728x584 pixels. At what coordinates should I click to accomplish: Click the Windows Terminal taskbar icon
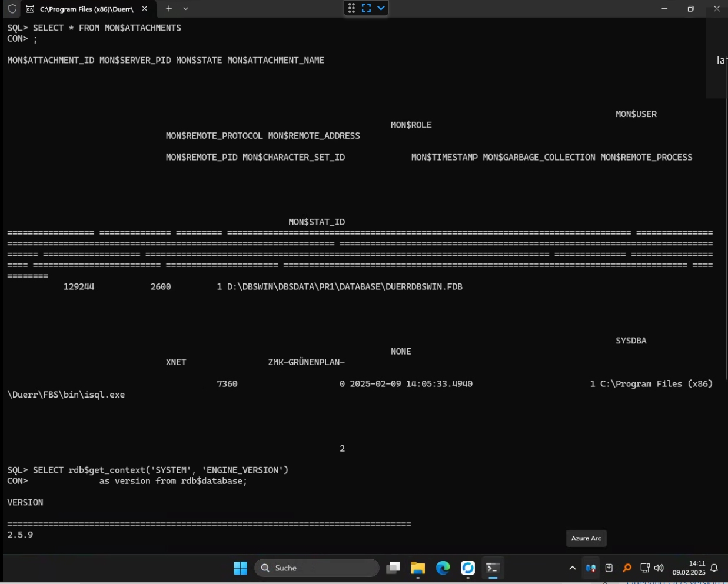[x=492, y=568]
